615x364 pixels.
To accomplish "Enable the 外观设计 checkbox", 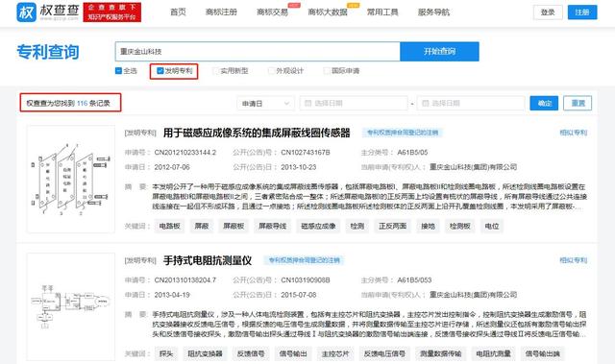I will pos(271,71).
